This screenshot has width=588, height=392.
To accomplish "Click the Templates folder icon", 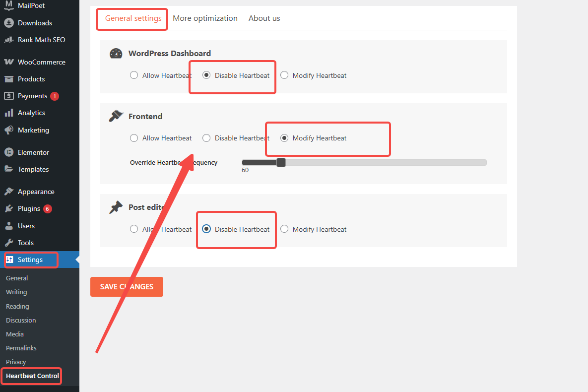I will coord(9,169).
